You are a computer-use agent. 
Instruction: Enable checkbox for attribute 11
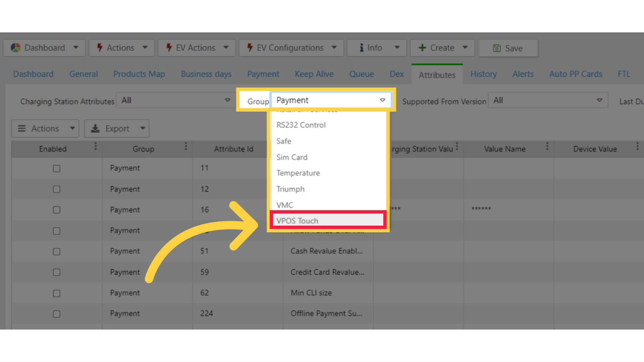point(57,169)
